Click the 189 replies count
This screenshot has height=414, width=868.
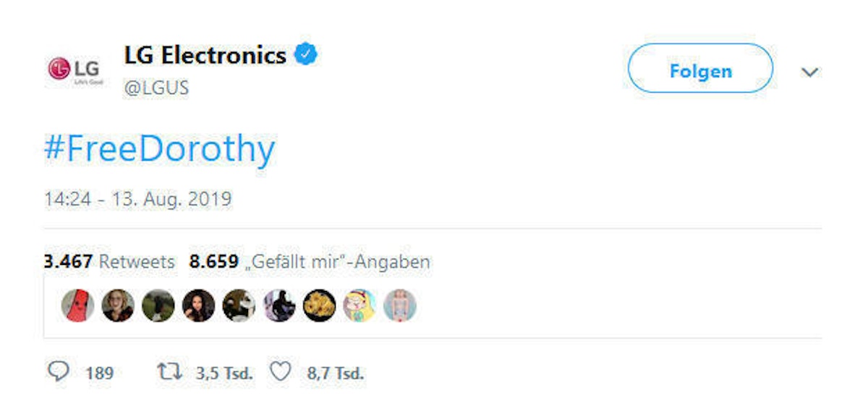(99, 373)
